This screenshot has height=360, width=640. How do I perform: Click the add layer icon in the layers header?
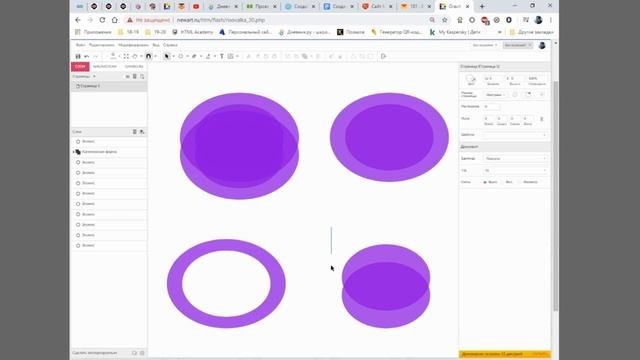(x=142, y=132)
